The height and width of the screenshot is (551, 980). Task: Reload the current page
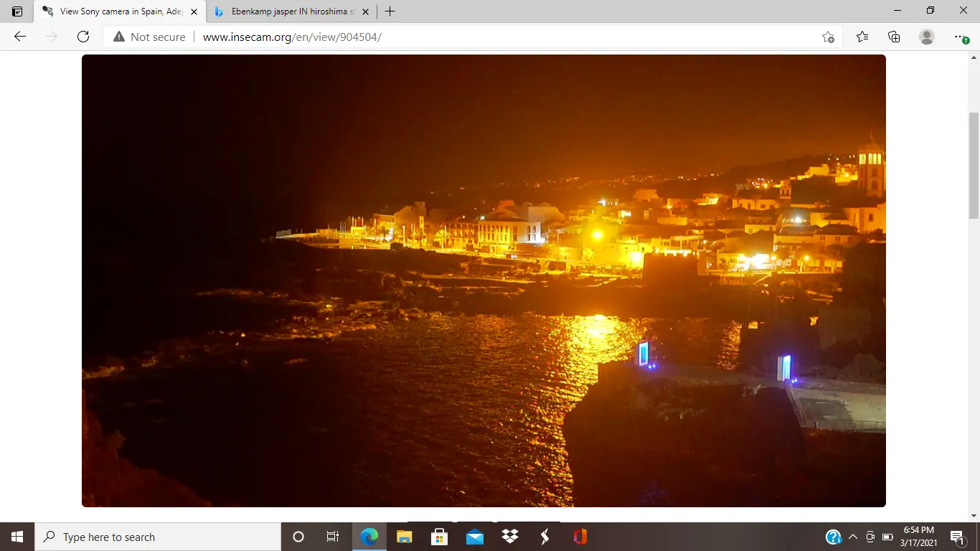click(x=83, y=37)
